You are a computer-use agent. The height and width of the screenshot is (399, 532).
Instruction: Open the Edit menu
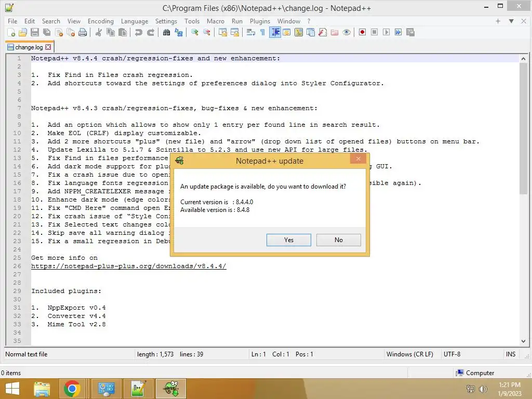(x=30, y=21)
